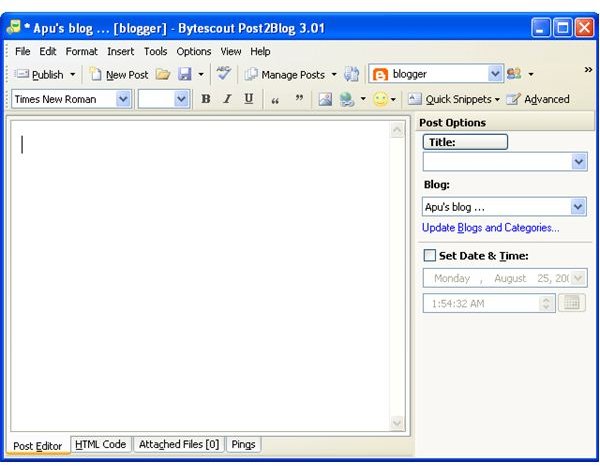Open the View menu
The height and width of the screenshot is (466, 600).
point(231,51)
